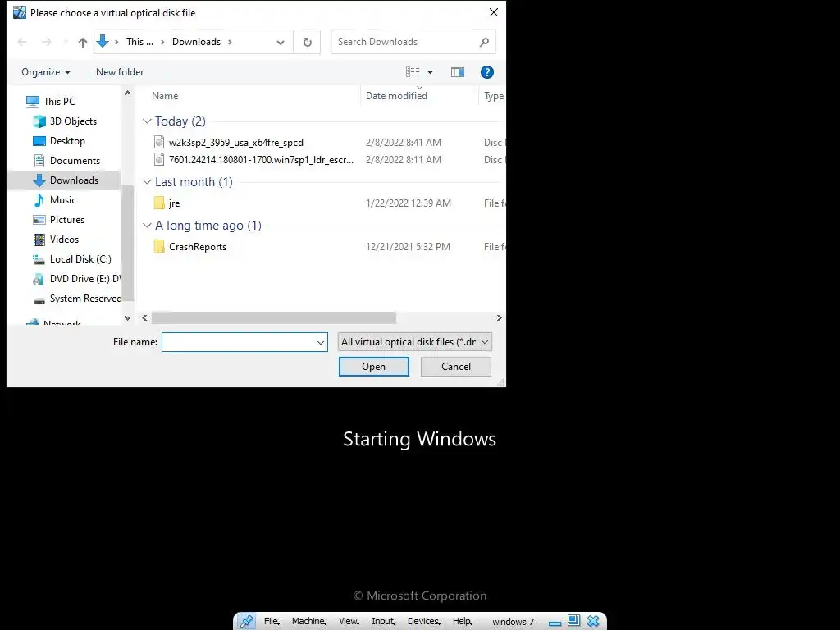Image resolution: width=840 pixels, height=630 pixels.
Task: Click the Open button
Action: (373, 367)
